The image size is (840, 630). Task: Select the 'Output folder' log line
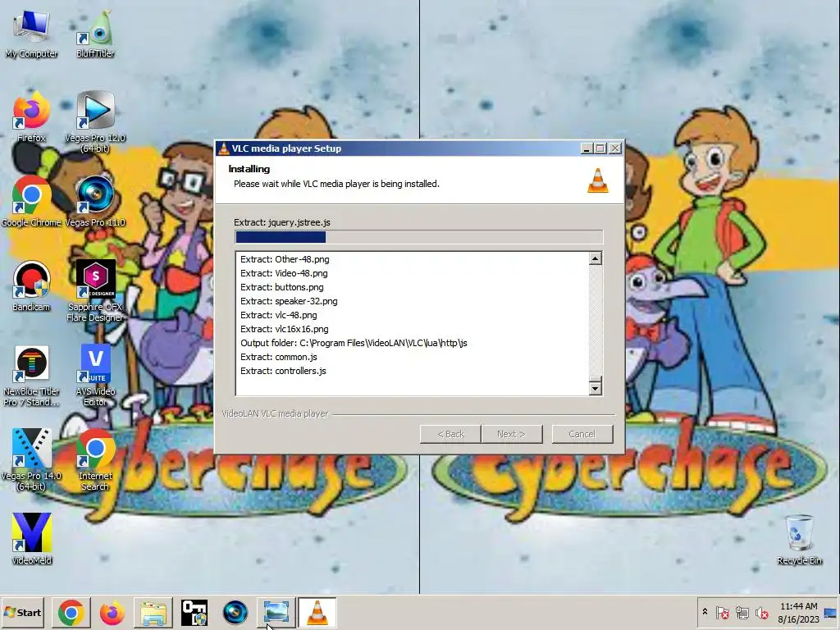pos(354,343)
